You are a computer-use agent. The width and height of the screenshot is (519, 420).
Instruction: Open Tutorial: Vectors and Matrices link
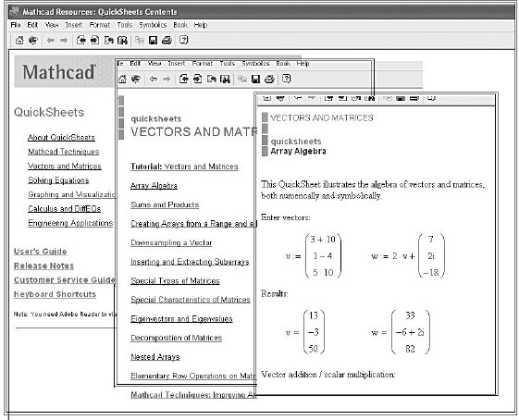tap(184, 167)
